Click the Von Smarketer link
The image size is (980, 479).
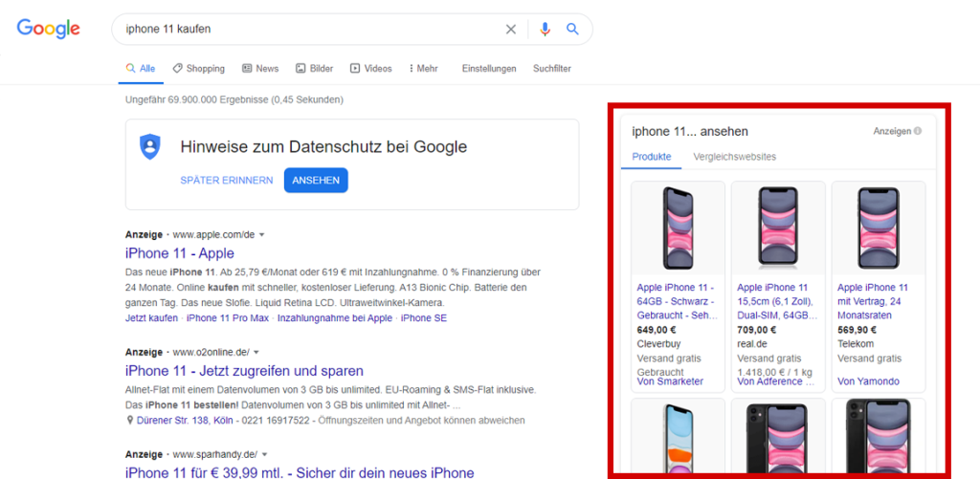[669, 381]
